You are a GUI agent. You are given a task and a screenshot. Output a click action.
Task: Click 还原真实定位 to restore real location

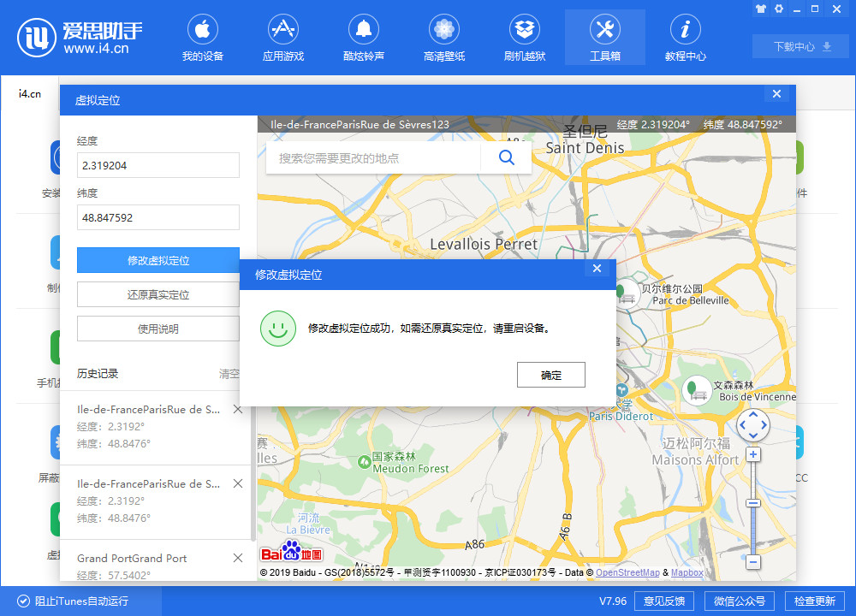tap(158, 293)
